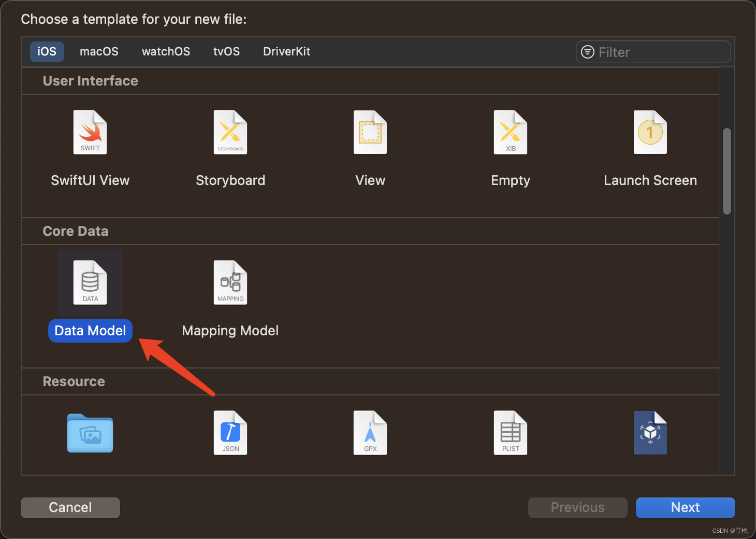Click into the Filter search field
The width and height of the screenshot is (756, 539).
(652, 52)
